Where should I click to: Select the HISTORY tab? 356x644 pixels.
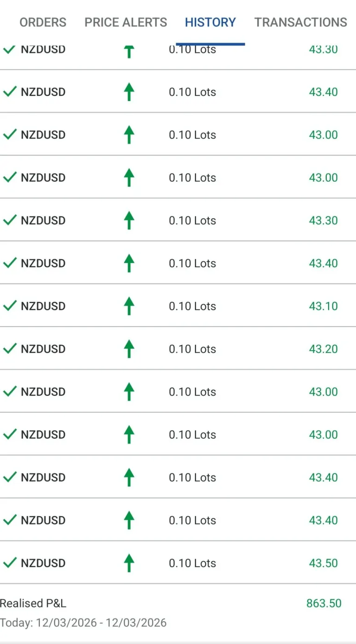(210, 22)
